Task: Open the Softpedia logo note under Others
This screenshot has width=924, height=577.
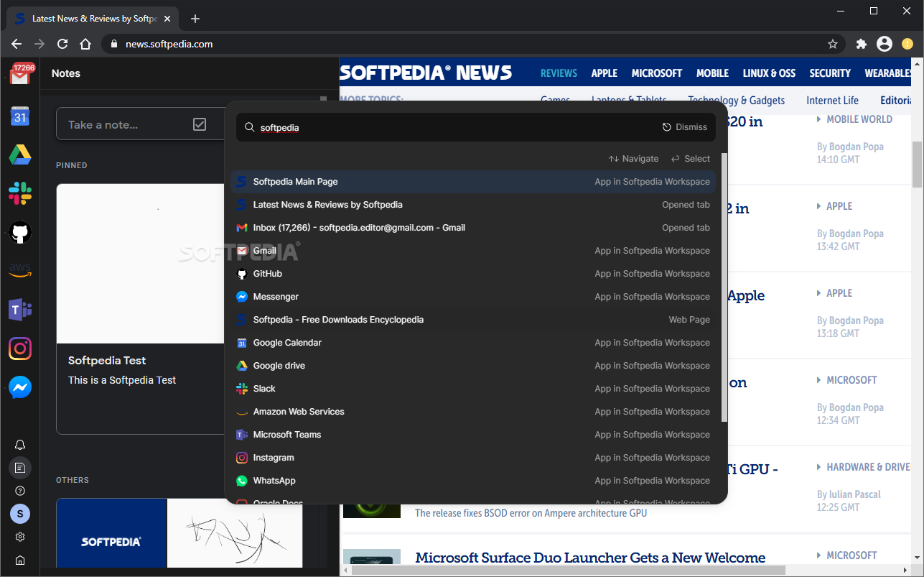Action: click(111, 533)
